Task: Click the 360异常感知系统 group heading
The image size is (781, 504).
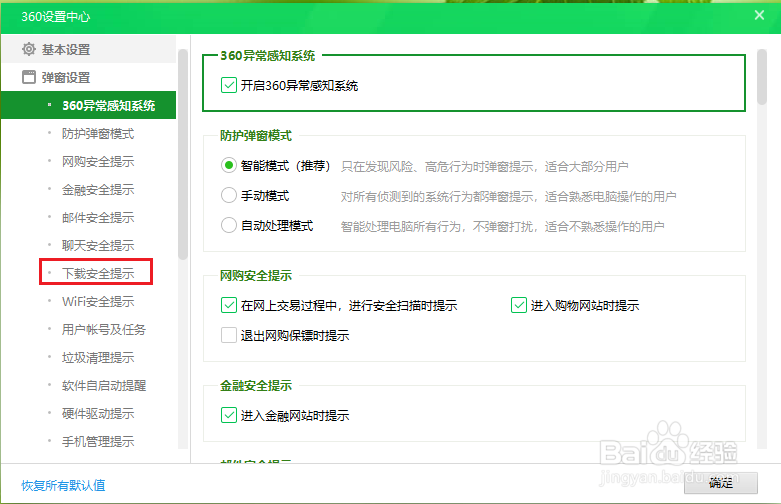Action: 268,55
